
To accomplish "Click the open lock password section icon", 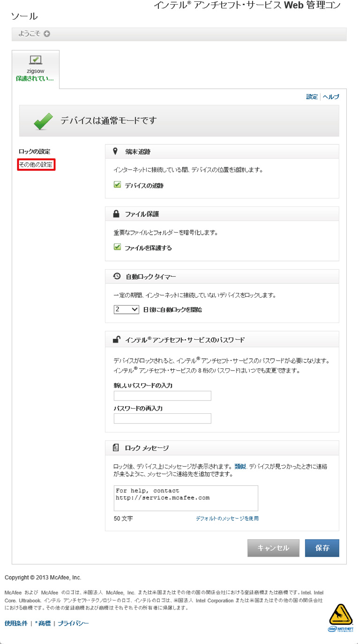I will click(x=117, y=339).
